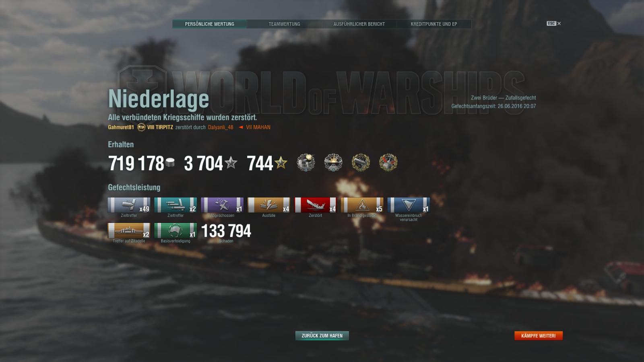Screen dimensions: 644x362
Task: Click the blue Wassereinbruch verursacht ribbon
Action: (x=409, y=205)
